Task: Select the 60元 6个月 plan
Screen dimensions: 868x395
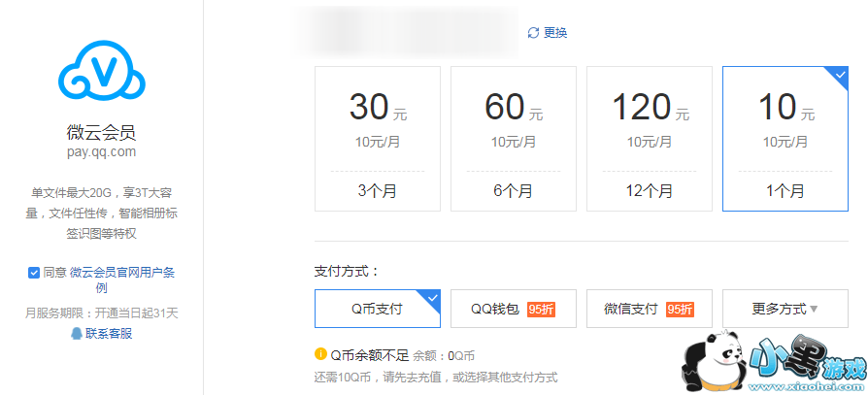Action: [x=514, y=138]
